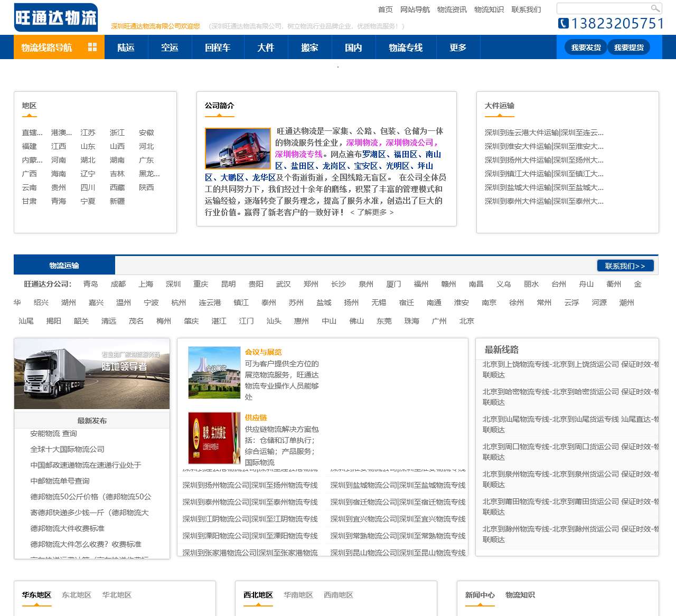
Task: Click the red truck photo in company intro
Action: tap(237, 148)
